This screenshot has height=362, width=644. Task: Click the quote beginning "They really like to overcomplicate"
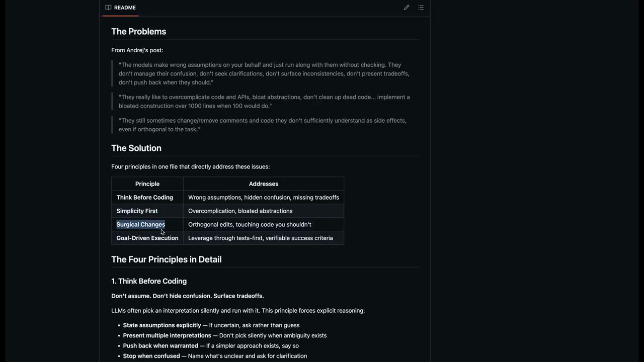coord(264,102)
